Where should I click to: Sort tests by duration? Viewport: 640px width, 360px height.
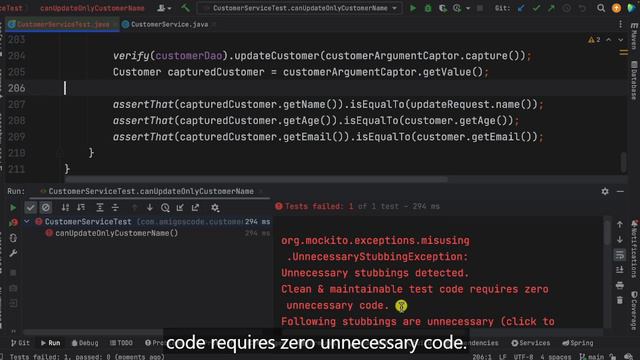pos(81,208)
